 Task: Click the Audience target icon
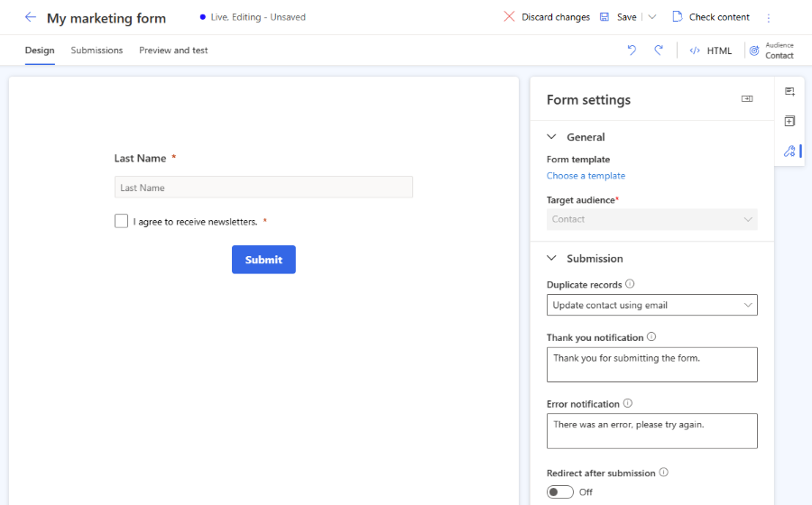click(754, 50)
